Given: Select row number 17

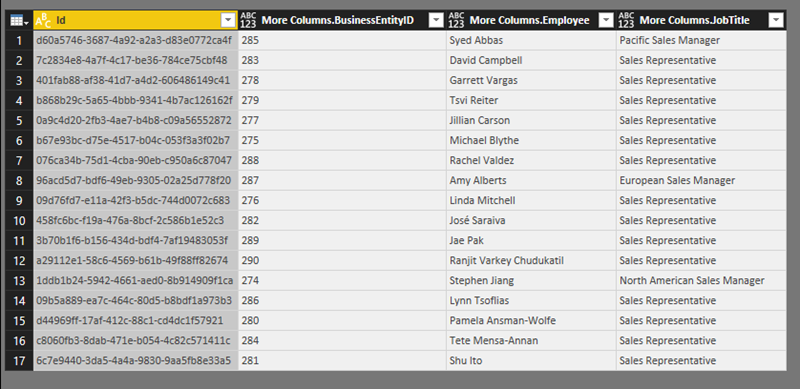Looking at the screenshot, I should (19, 360).
